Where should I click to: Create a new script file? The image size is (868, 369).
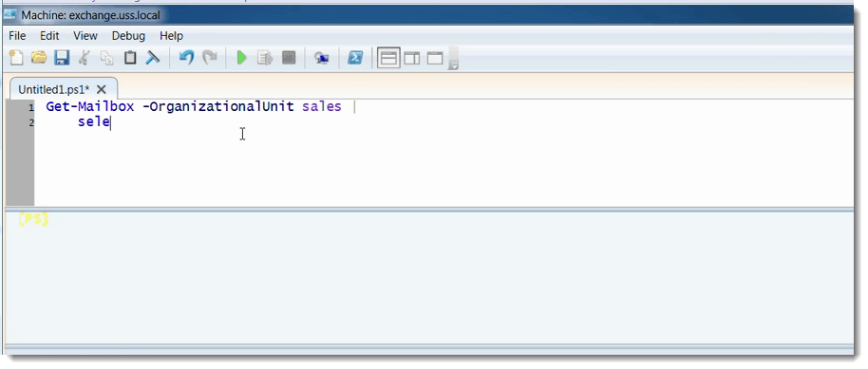[16, 58]
